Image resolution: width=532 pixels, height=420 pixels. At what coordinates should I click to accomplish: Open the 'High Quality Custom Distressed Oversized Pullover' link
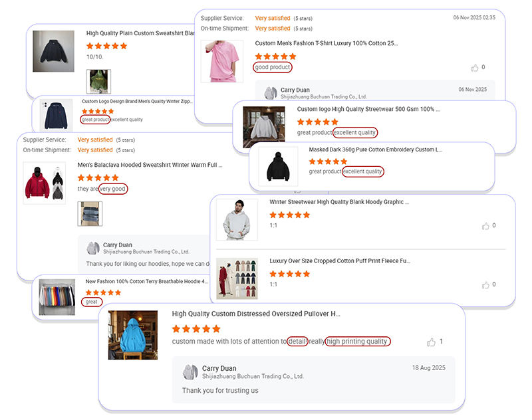[256, 314]
